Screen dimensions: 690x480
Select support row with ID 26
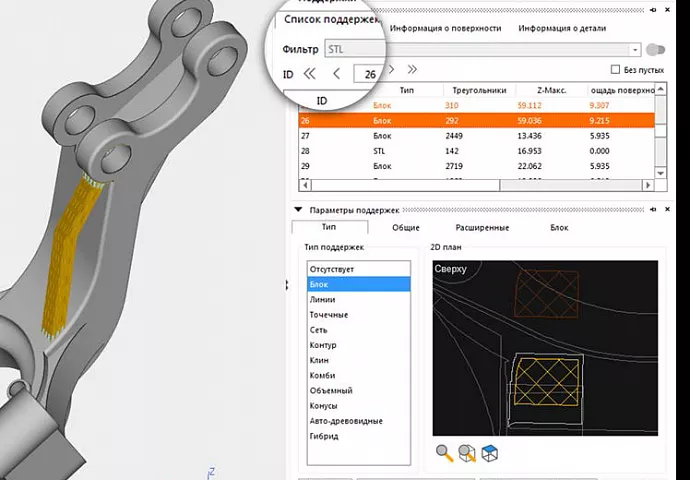[x=477, y=121]
